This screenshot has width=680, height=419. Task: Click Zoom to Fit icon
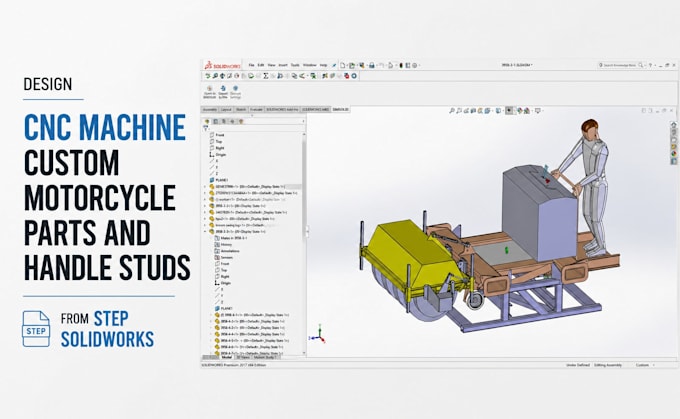[451, 111]
